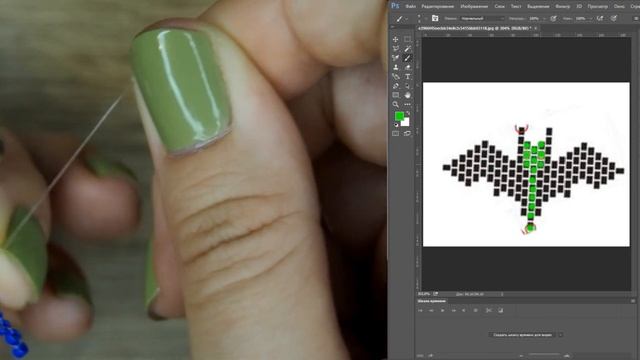Click the timeline zoom slider

(544, 354)
